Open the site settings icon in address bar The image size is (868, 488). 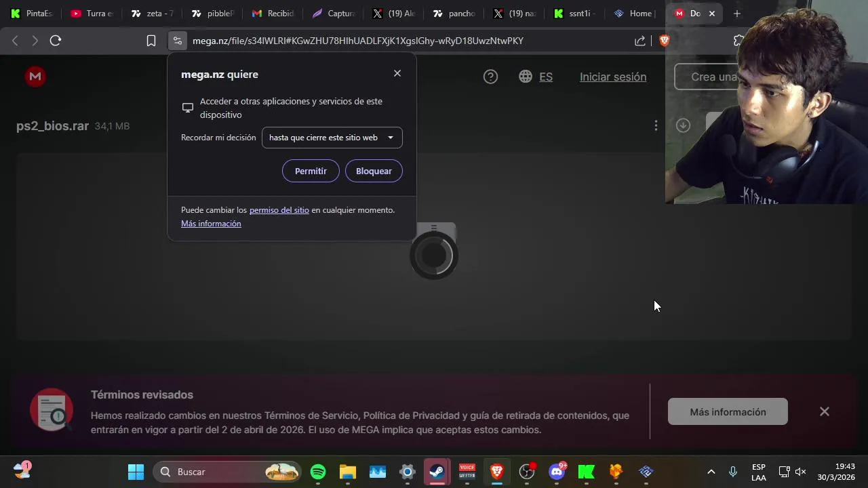(x=178, y=41)
